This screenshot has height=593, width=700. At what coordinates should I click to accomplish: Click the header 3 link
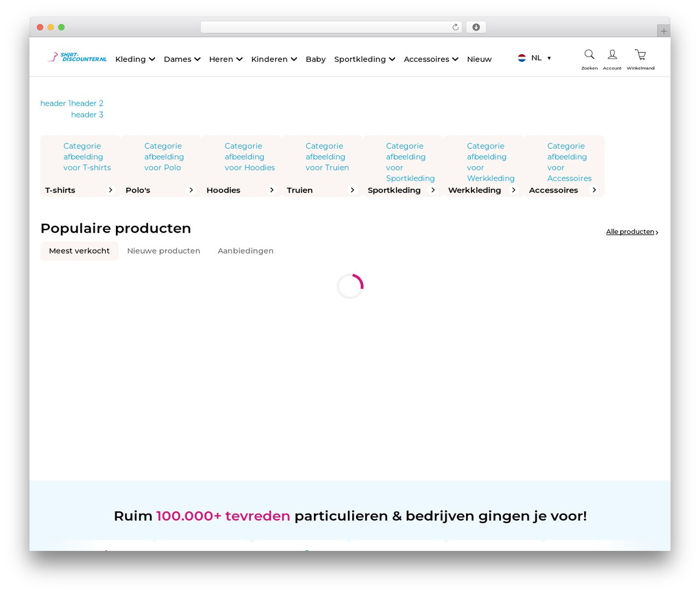pyautogui.click(x=87, y=115)
